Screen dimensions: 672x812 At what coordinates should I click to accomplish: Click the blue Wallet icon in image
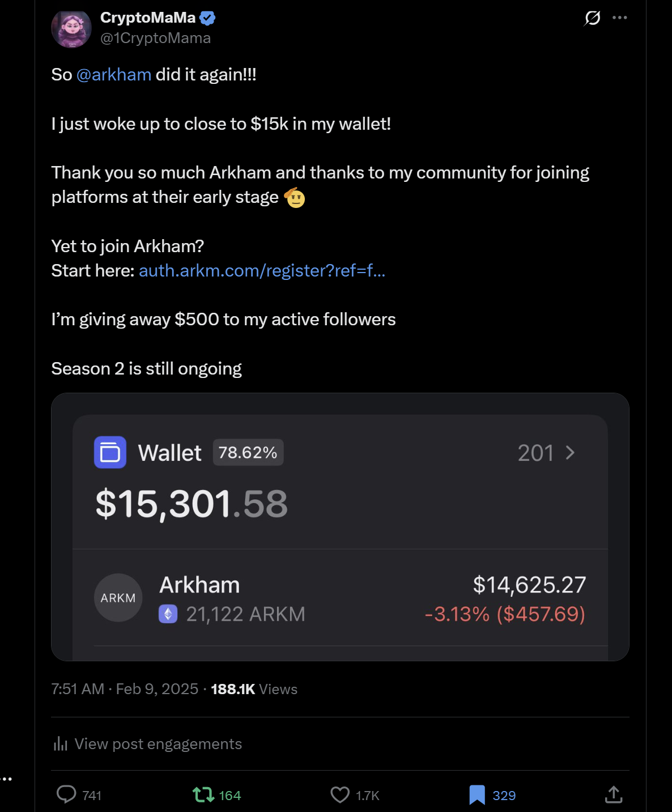click(x=110, y=452)
